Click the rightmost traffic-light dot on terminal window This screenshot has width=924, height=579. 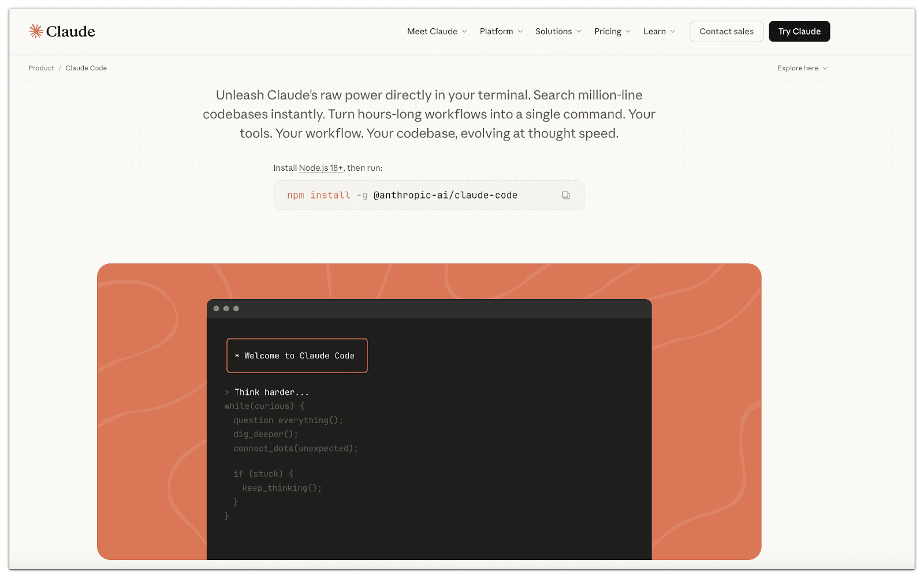[x=235, y=308]
